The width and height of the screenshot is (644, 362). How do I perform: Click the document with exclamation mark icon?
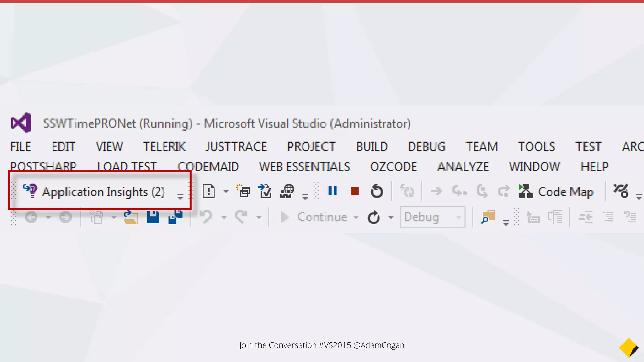click(x=208, y=191)
